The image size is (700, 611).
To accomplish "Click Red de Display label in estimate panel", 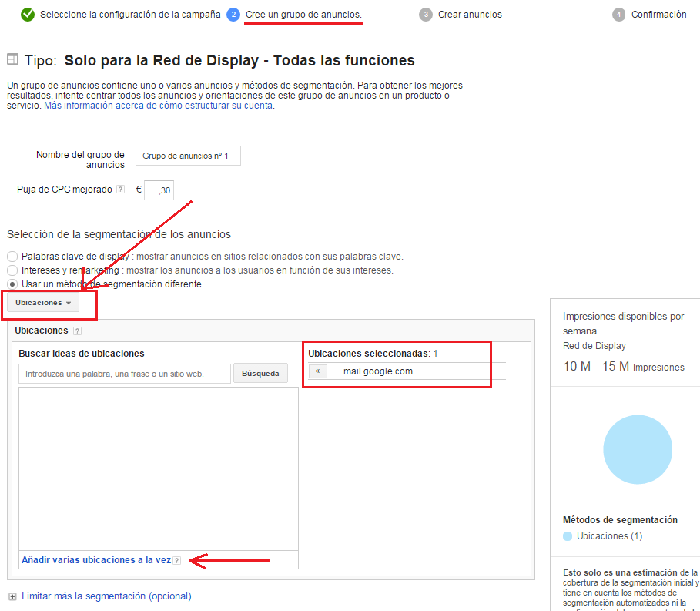I will click(x=594, y=346).
